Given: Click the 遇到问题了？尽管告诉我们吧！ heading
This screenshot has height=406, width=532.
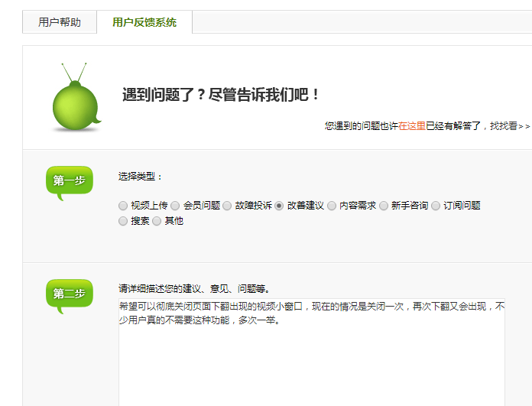Looking at the screenshot, I should click(x=221, y=94).
